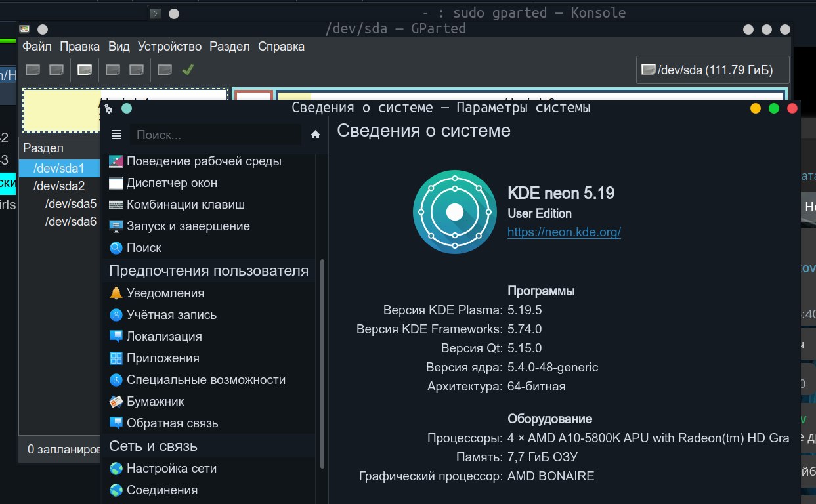Open the Вид menu in GParted
The height and width of the screenshot is (504, 816).
click(119, 47)
